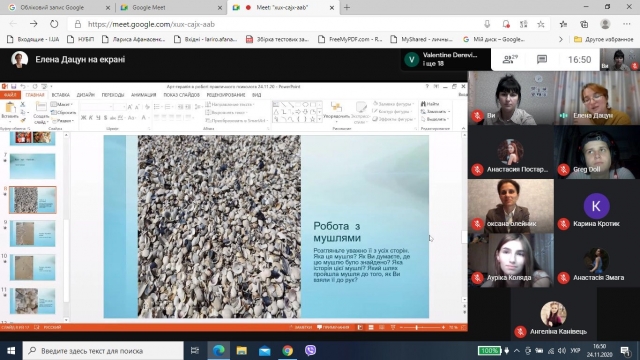
Task: Switch to the ПОКАЗ СЛАЙДОВ ribbon tab
Action: [x=182, y=95]
